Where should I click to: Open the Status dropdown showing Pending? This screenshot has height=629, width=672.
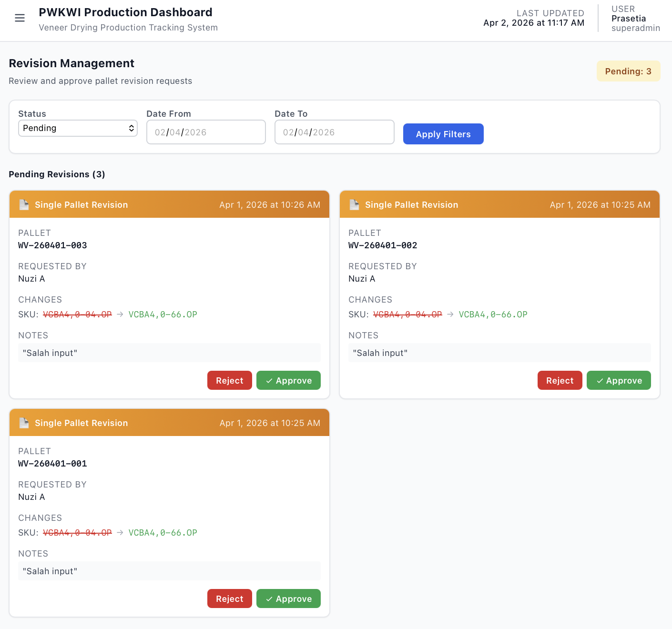coord(78,128)
